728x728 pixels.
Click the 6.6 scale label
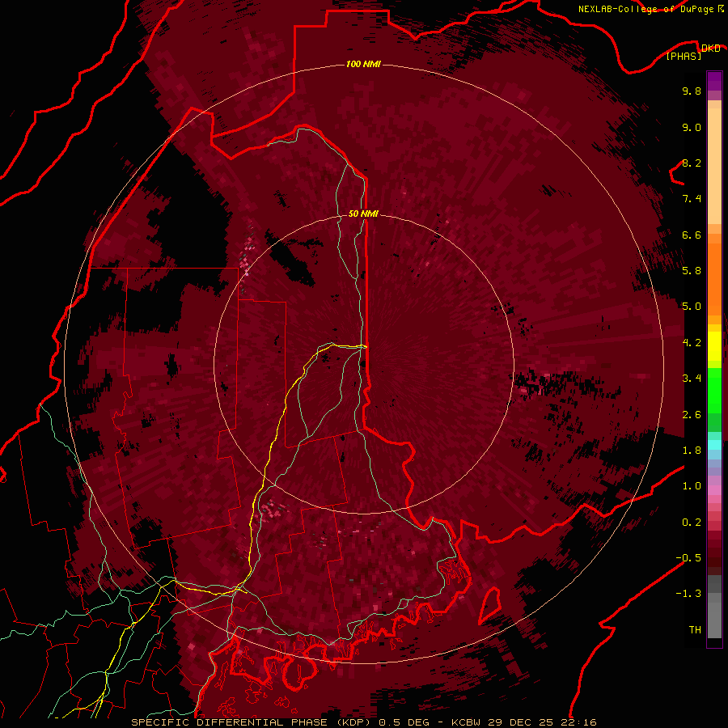692,235
